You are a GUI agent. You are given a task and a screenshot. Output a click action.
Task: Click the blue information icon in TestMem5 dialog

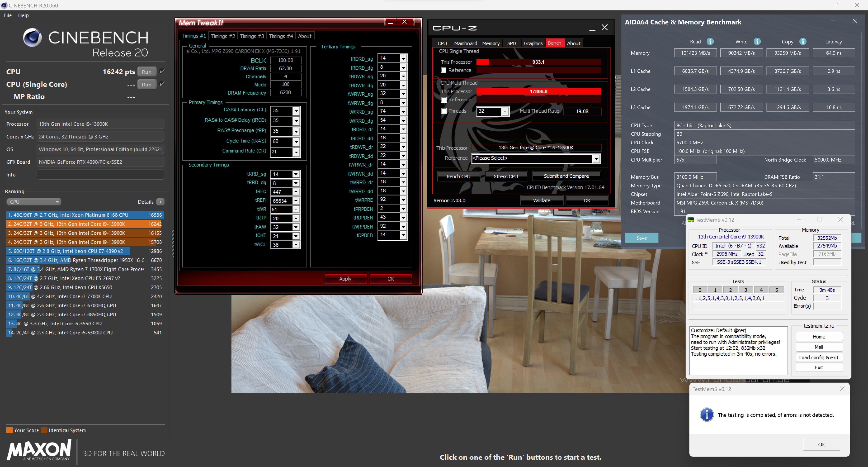(x=707, y=415)
